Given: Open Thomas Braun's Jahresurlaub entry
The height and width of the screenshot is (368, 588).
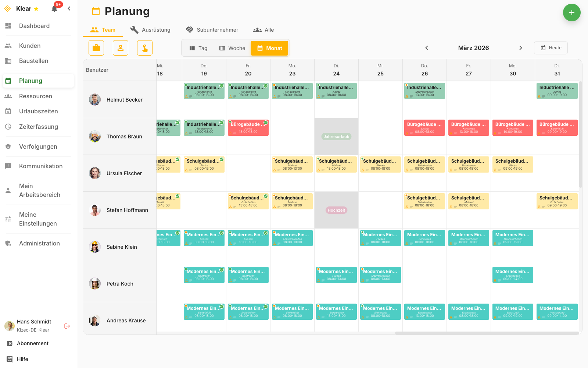Looking at the screenshot, I should [336, 137].
